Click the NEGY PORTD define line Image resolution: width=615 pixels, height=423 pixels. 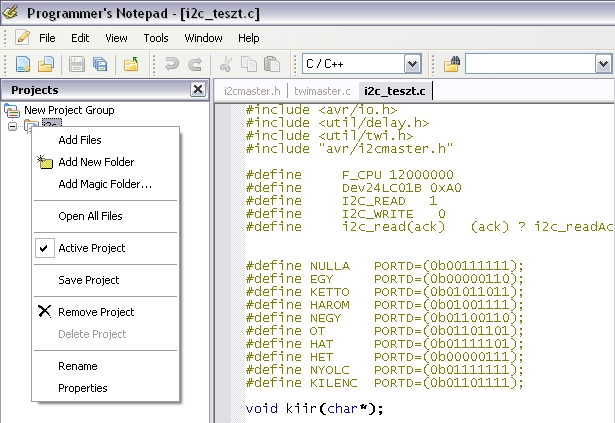tap(384, 318)
